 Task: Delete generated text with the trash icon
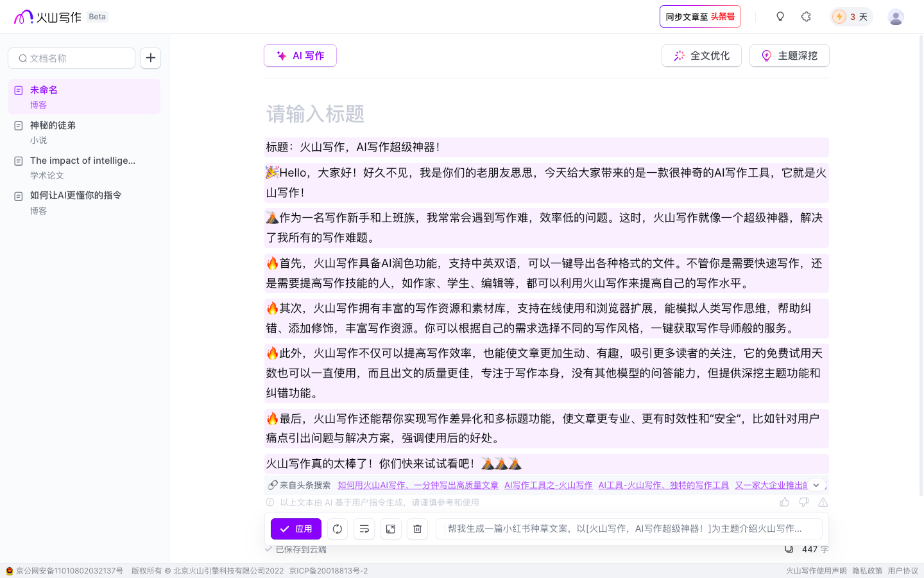pos(417,529)
